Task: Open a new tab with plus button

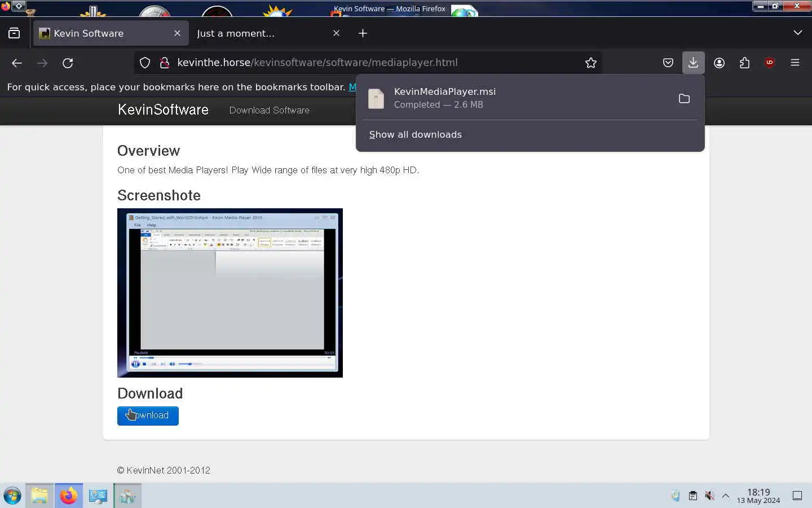Action: click(x=363, y=33)
